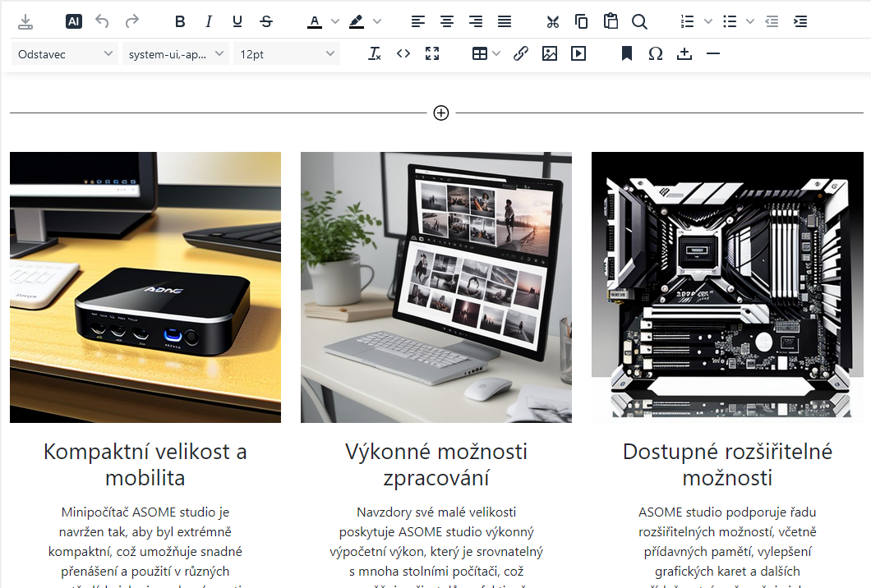Open the AI assistant tool
The image size is (871, 588).
[74, 22]
